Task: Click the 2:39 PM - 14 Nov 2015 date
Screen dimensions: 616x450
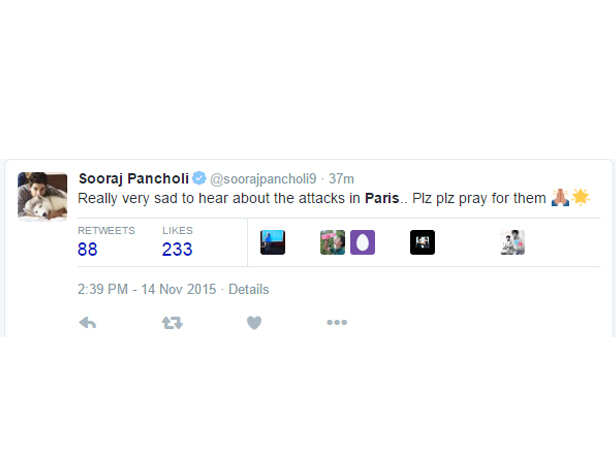Action: pos(147,289)
